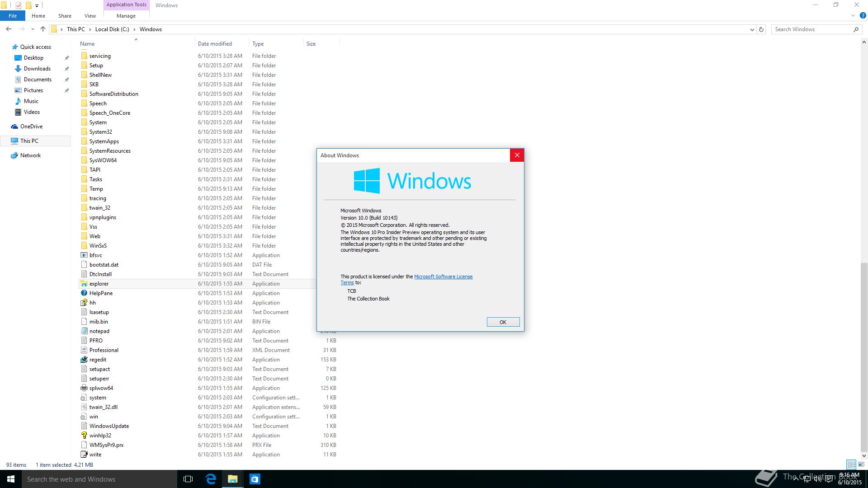
Task: Select the explorer application icon
Action: coord(84,284)
